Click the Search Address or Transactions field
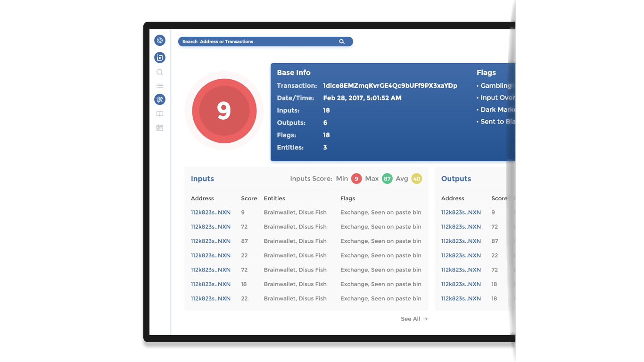The height and width of the screenshot is (362, 644). pos(265,41)
